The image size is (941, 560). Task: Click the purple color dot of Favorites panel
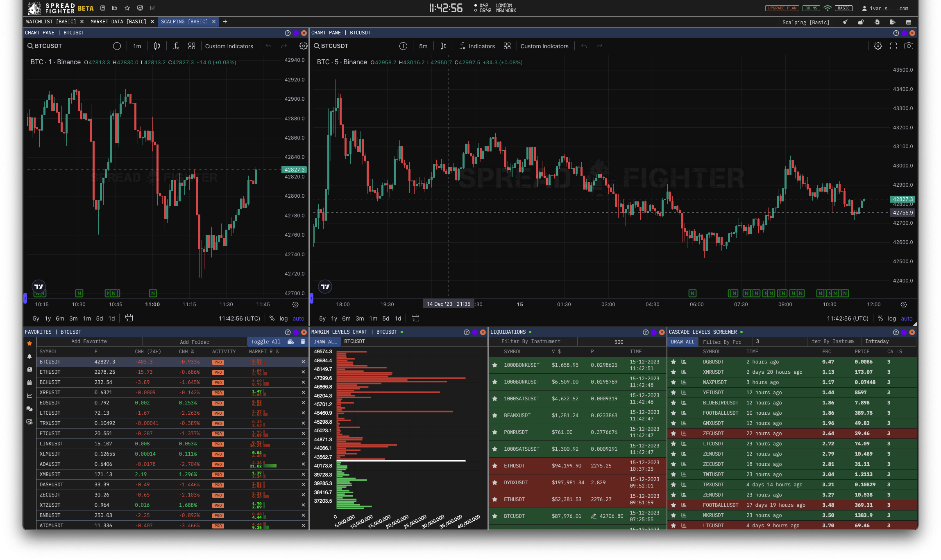point(296,332)
